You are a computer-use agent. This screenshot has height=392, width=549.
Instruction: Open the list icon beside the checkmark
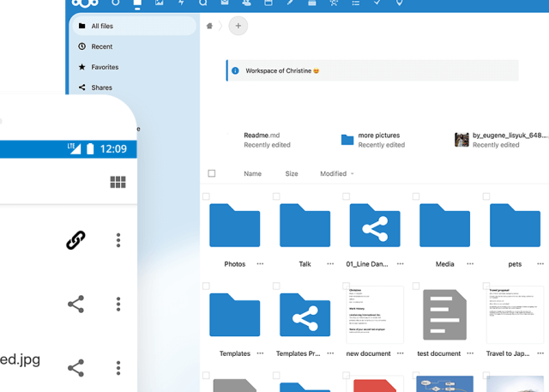[x=356, y=3]
